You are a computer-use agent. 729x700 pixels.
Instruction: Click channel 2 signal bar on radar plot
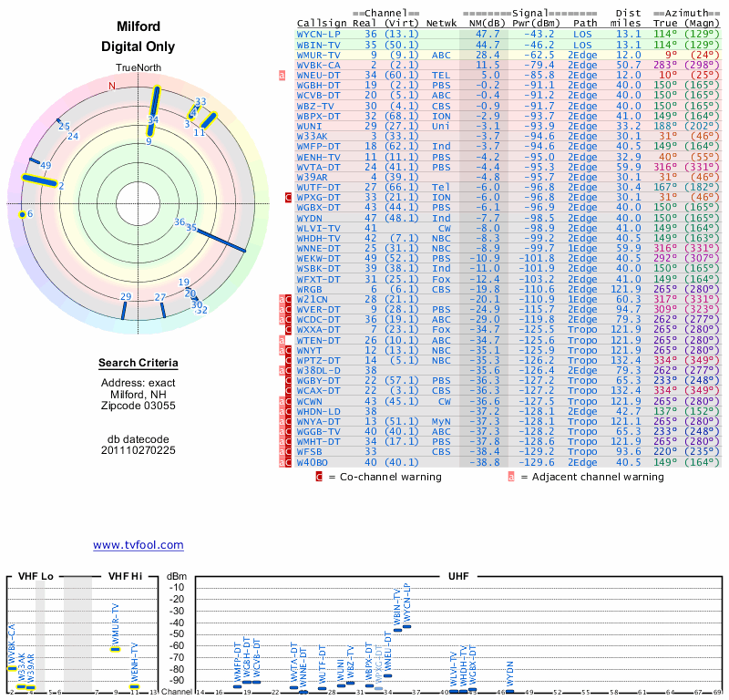tap(38, 181)
